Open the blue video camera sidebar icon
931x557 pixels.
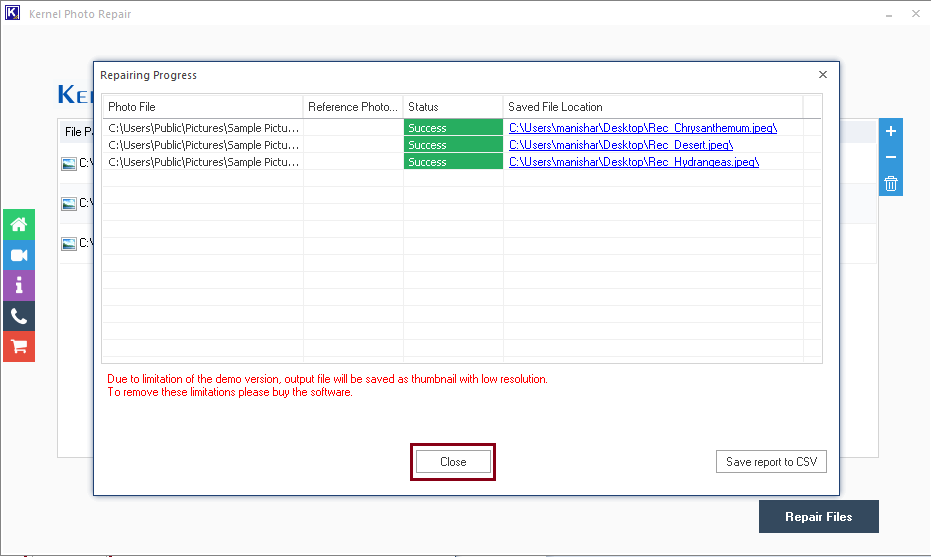tap(19, 255)
